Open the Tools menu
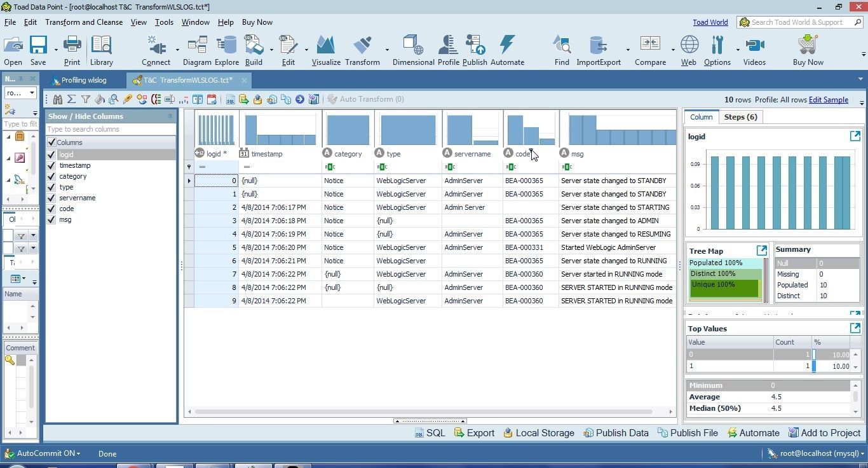868x468 pixels. pyautogui.click(x=164, y=22)
